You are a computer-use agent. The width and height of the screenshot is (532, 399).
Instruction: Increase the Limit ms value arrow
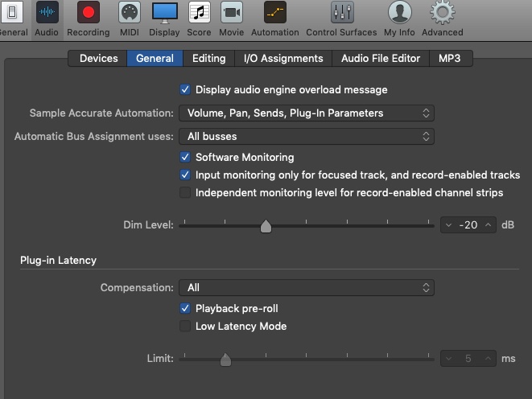(489, 359)
